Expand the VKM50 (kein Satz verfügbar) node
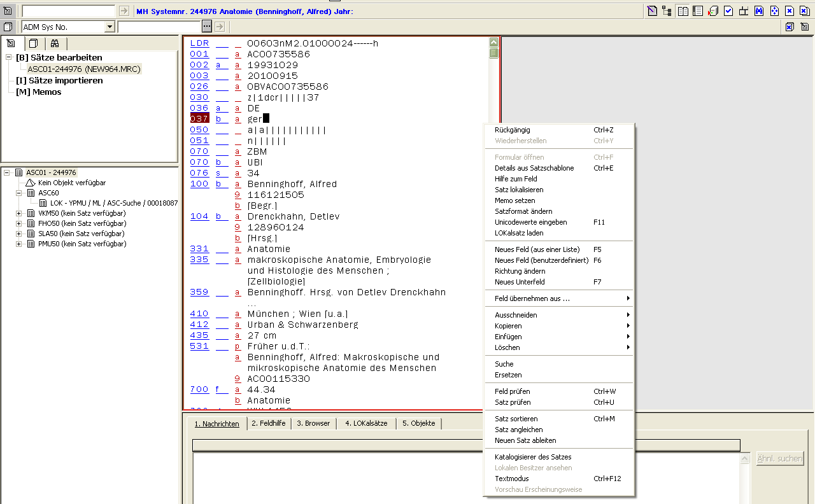This screenshot has width=815, height=504. point(19,213)
